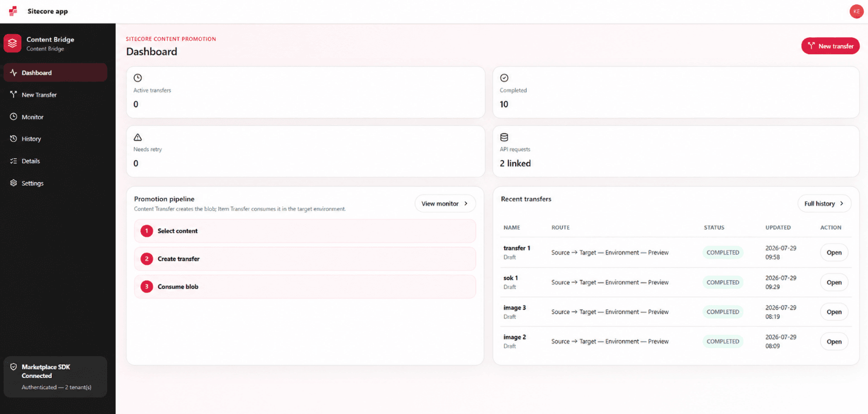Click the NAME column header
Viewport: 868px width, 414px height.
[512, 228]
